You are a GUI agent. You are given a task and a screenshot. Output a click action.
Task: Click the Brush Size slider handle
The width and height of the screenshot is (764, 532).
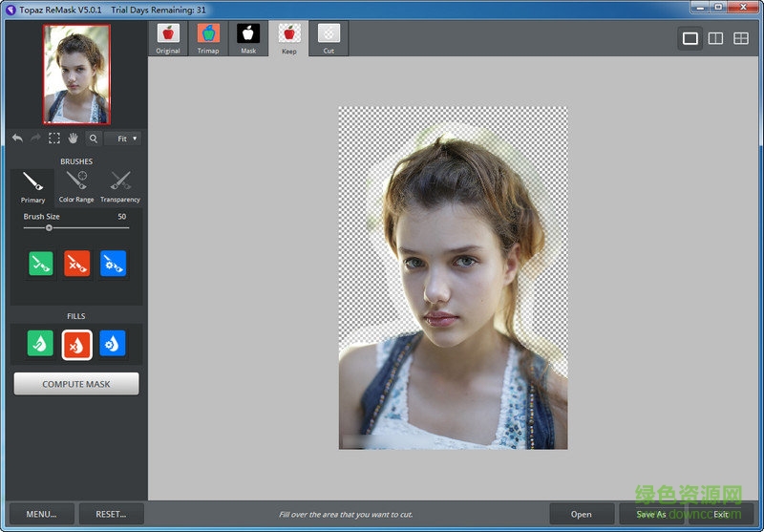coord(49,227)
